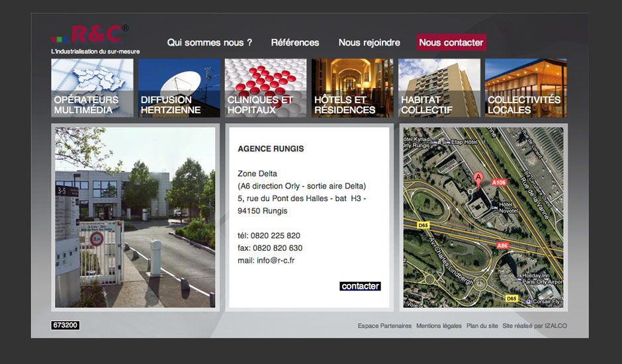The height and width of the screenshot is (364, 622).
Task: Click the A106 road shield on the map
Action: [x=498, y=182]
